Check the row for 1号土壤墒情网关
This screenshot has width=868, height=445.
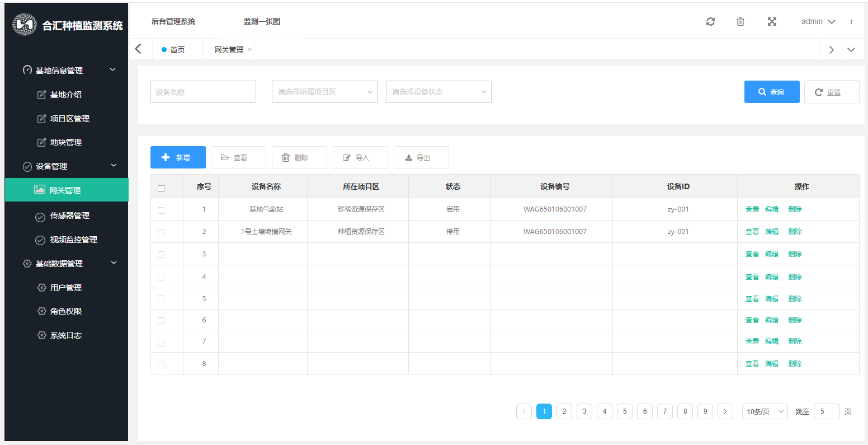pyautogui.click(x=161, y=233)
